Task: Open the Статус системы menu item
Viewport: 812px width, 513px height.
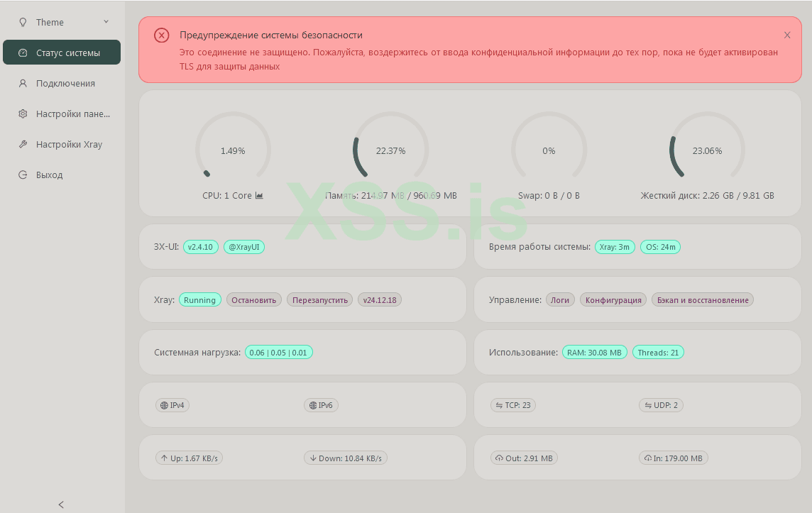Action: point(62,53)
